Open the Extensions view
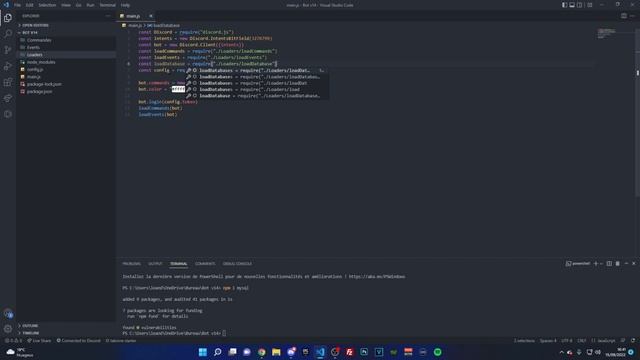This screenshot has height=360, width=640. point(8,82)
